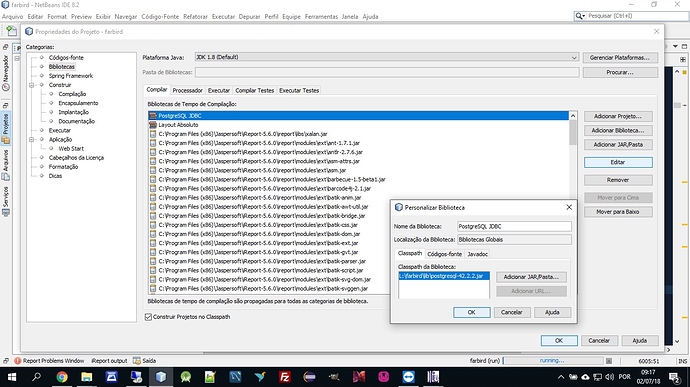Collapse the Aplicação tree node
Viewport: 690px width, 387px height.
[32, 140]
